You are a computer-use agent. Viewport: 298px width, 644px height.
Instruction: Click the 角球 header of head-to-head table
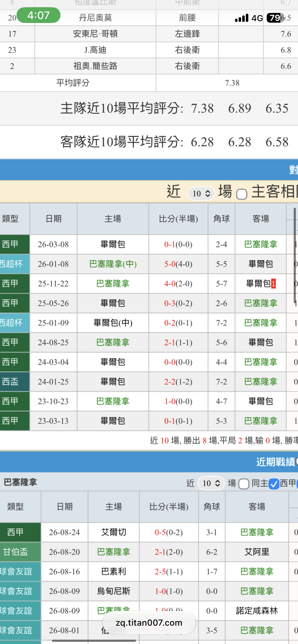click(222, 218)
